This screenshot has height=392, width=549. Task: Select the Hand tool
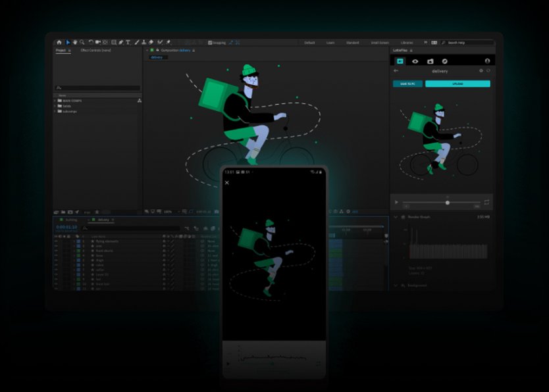click(74, 41)
